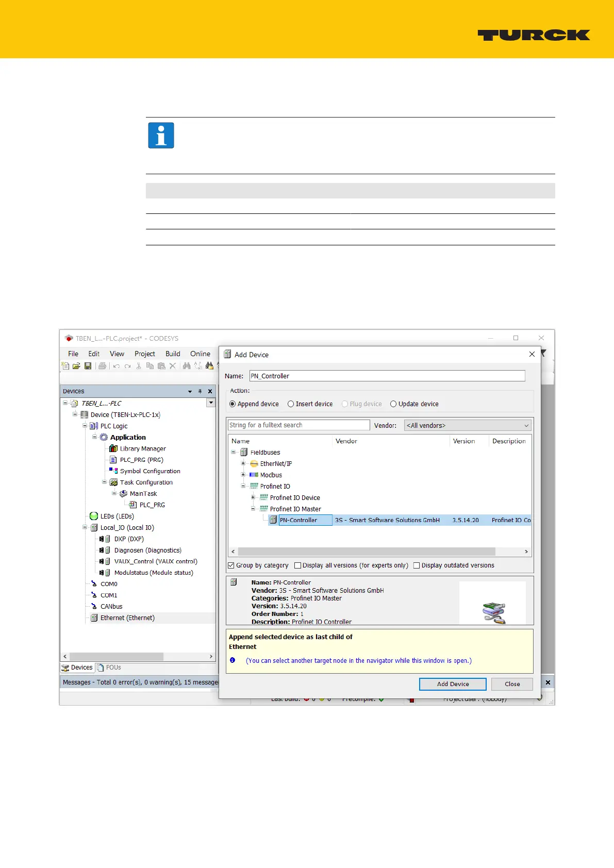Click the Ethernet device icon in tree

[x=94, y=617]
